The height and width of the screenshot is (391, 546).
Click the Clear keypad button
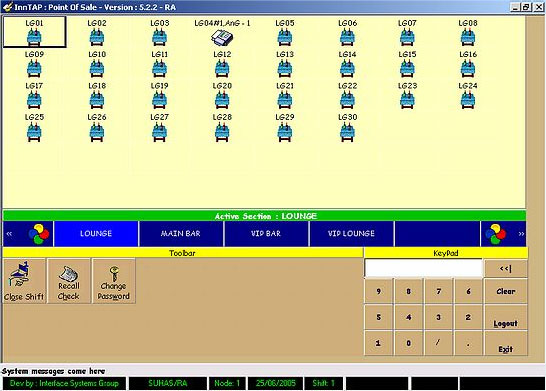pyautogui.click(x=506, y=291)
